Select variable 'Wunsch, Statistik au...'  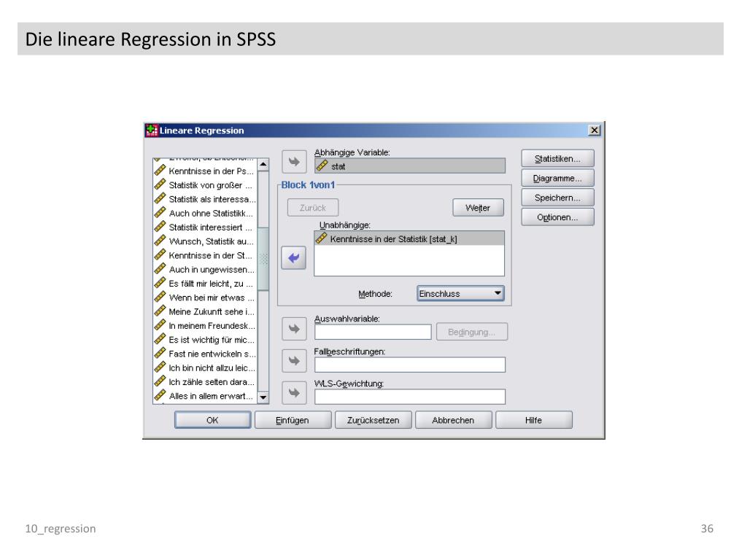point(205,241)
